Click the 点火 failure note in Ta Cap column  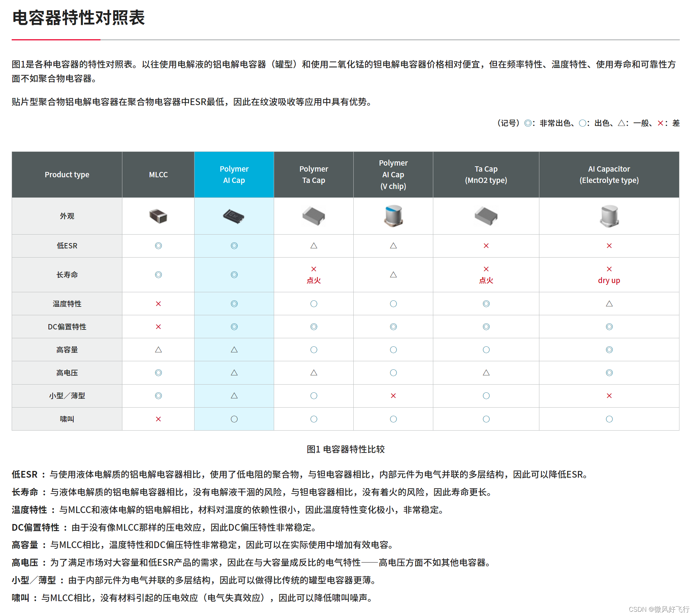click(x=486, y=280)
